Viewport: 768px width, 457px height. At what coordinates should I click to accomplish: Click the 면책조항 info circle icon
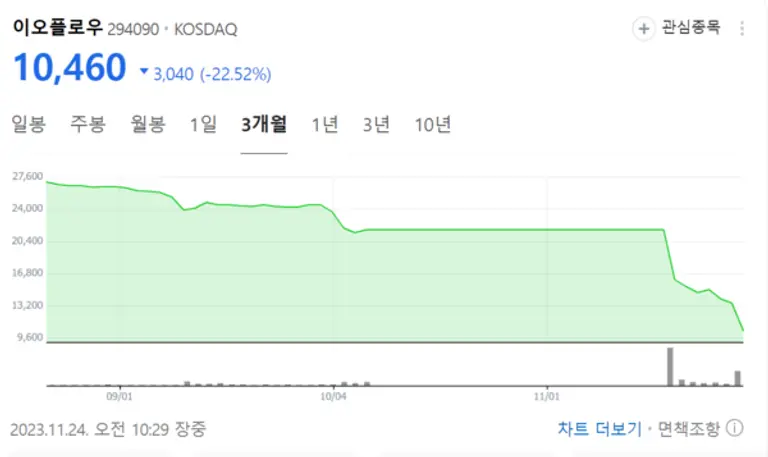point(735,429)
